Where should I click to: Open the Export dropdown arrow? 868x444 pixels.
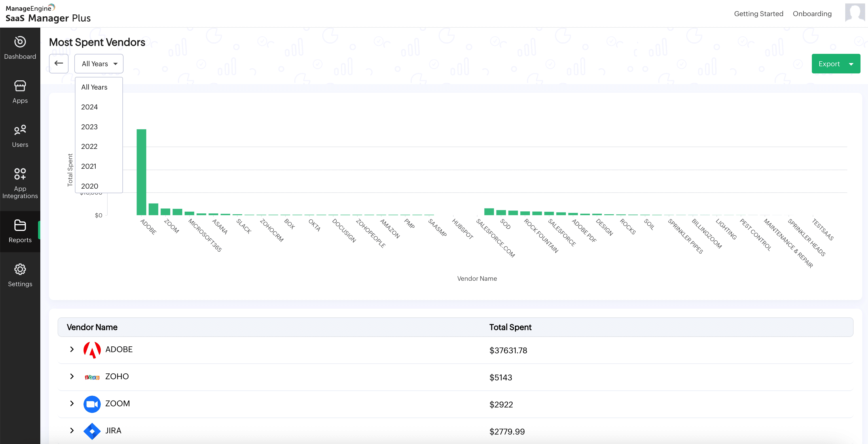pos(851,64)
